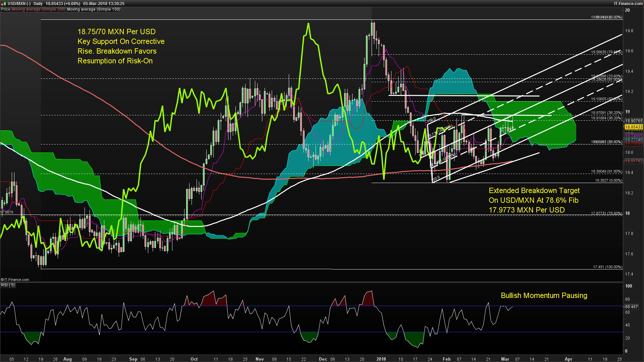Screen dimensions: 644x362
Task: Click the Mar label on time axis
Action: (505, 359)
